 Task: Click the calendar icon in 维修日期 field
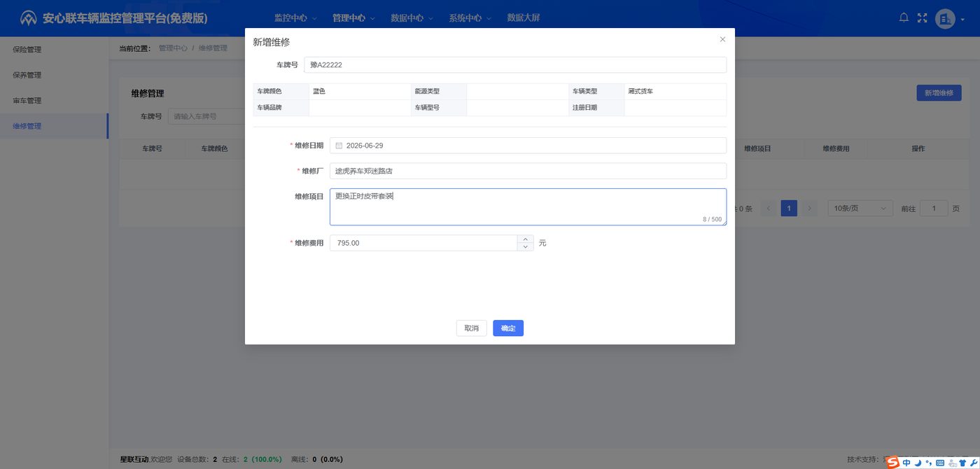coord(339,146)
